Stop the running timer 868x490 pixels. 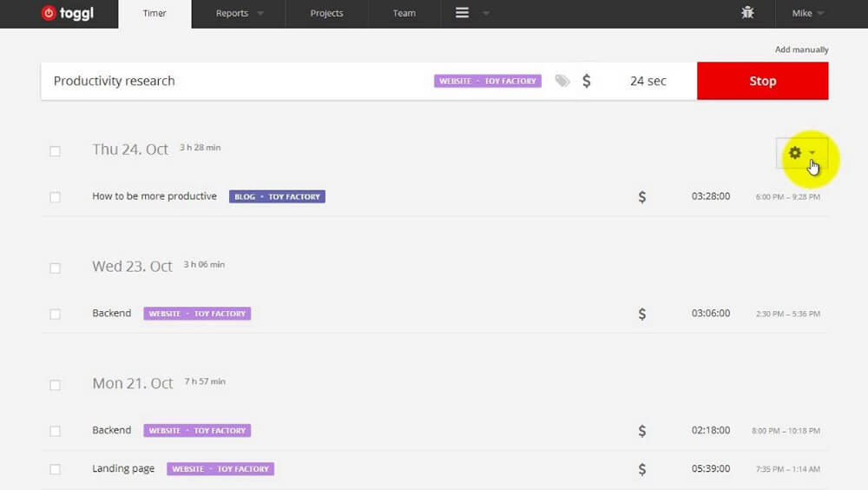point(762,81)
